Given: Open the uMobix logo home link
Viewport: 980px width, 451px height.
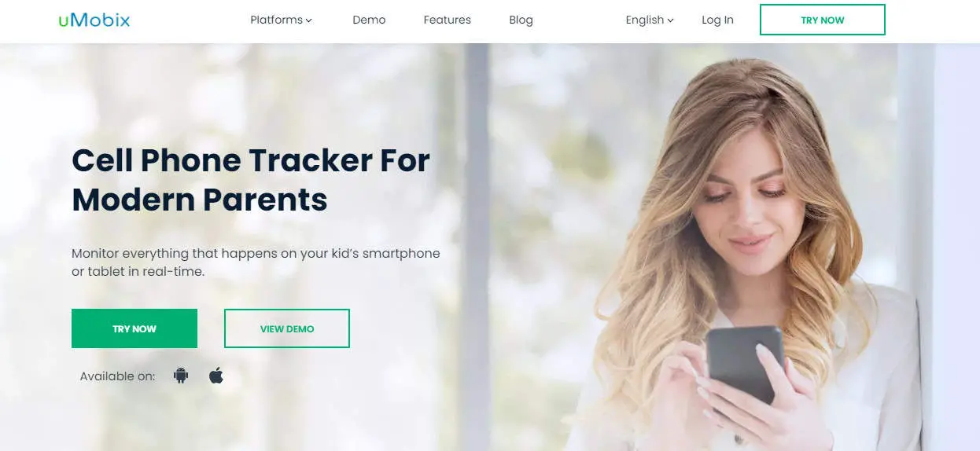Looking at the screenshot, I should (x=94, y=20).
